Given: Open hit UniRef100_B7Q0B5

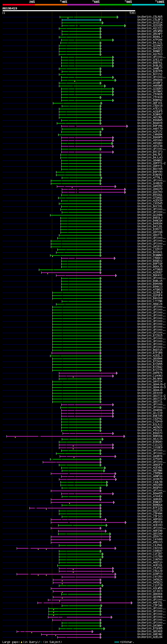Looking at the screenshot, I should click(x=150, y=629).
